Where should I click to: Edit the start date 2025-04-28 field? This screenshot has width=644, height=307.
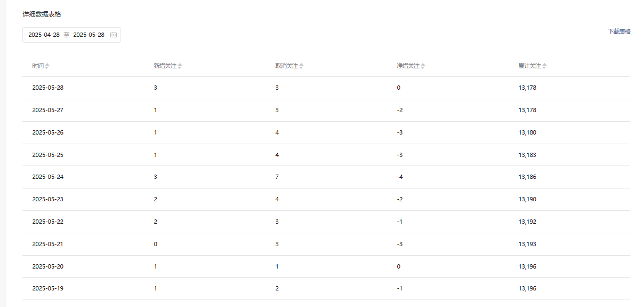coord(44,35)
